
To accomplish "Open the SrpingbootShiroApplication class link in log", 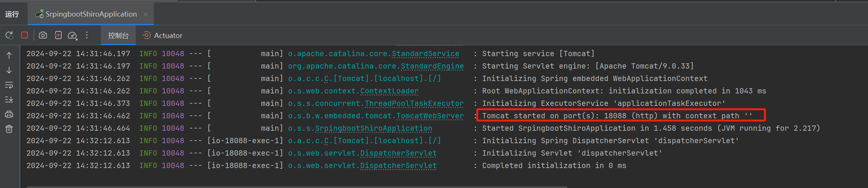I will (373, 128).
